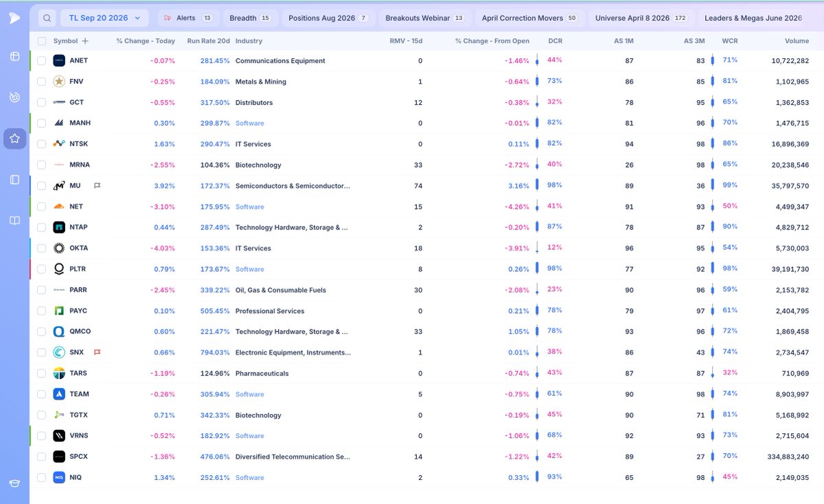824x504 pixels.
Task: Click the PAYC green logo
Action: point(59,311)
